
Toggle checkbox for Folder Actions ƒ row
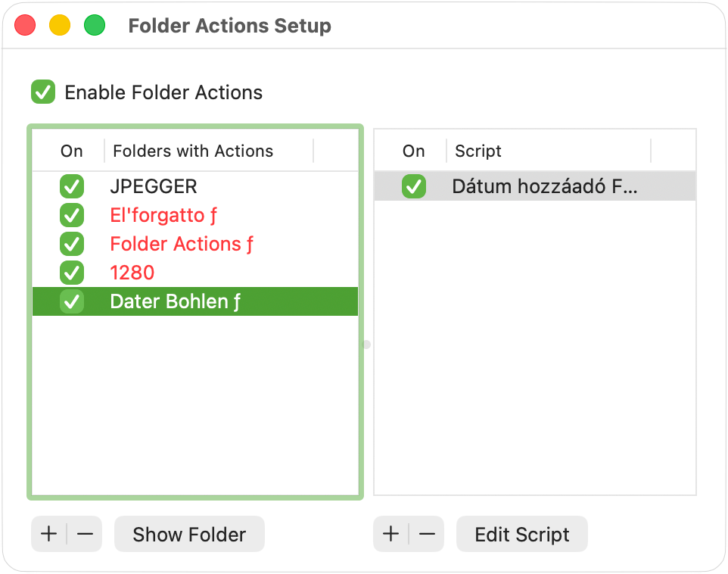pos(72,244)
